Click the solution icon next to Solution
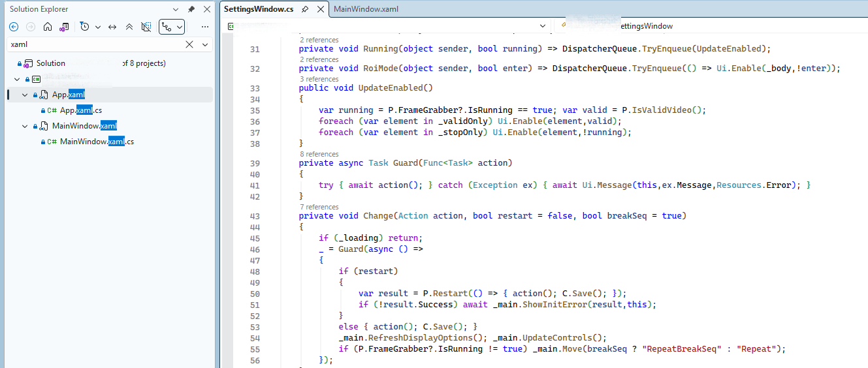Image resolution: width=868 pixels, height=368 pixels. click(x=29, y=63)
